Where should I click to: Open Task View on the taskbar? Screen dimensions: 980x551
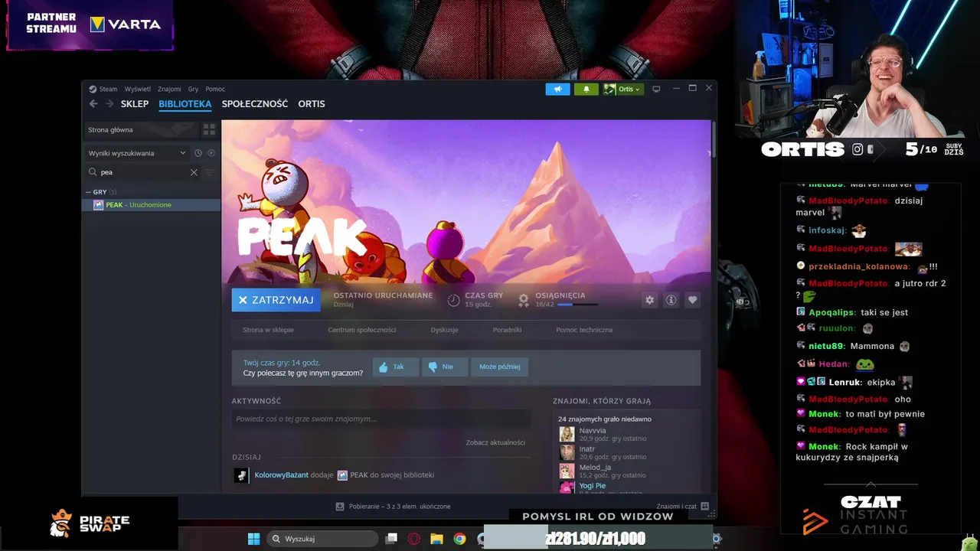391,539
